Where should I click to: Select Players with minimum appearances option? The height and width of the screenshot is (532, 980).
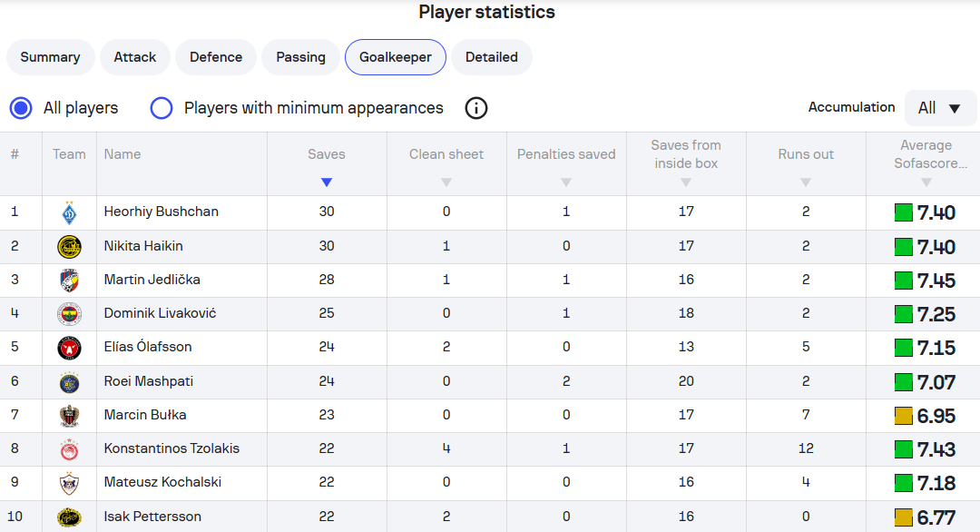[x=162, y=108]
